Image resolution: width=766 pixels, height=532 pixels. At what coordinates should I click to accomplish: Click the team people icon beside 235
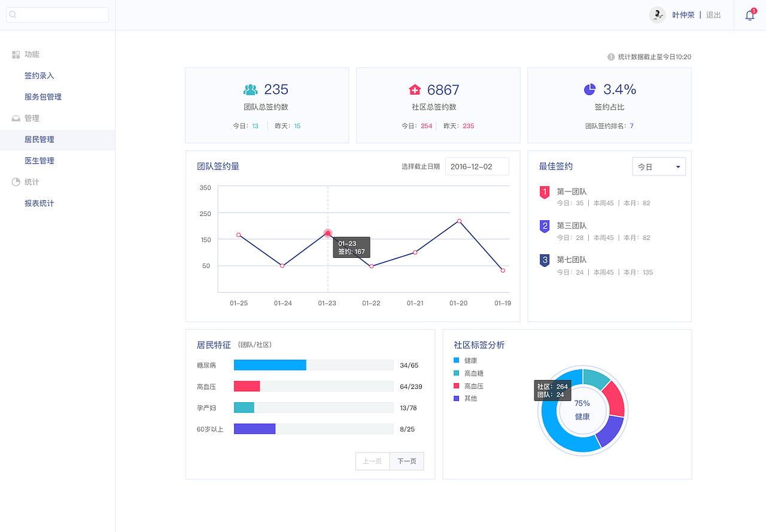click(251, 90)
